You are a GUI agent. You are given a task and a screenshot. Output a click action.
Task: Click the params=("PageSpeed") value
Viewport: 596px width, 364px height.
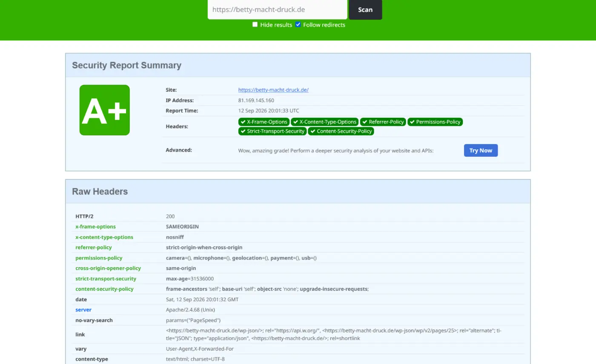click(193, 320)
